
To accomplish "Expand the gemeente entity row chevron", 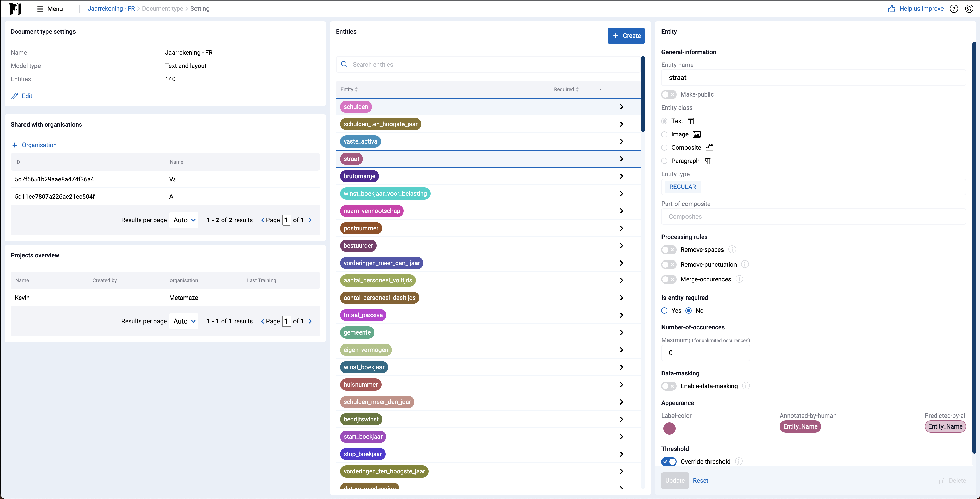I will (x=621, y=333).
